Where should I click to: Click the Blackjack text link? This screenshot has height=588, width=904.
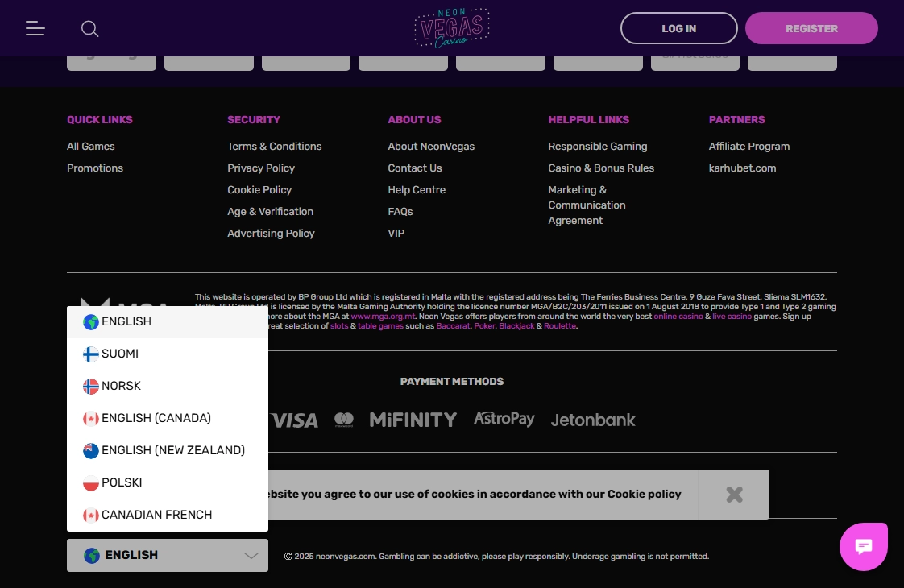[516, 326]
